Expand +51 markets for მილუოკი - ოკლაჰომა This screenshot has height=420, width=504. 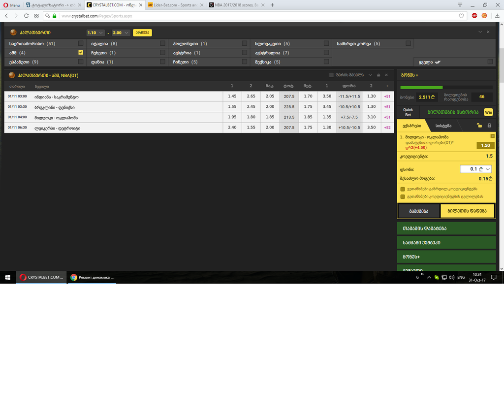387,117
